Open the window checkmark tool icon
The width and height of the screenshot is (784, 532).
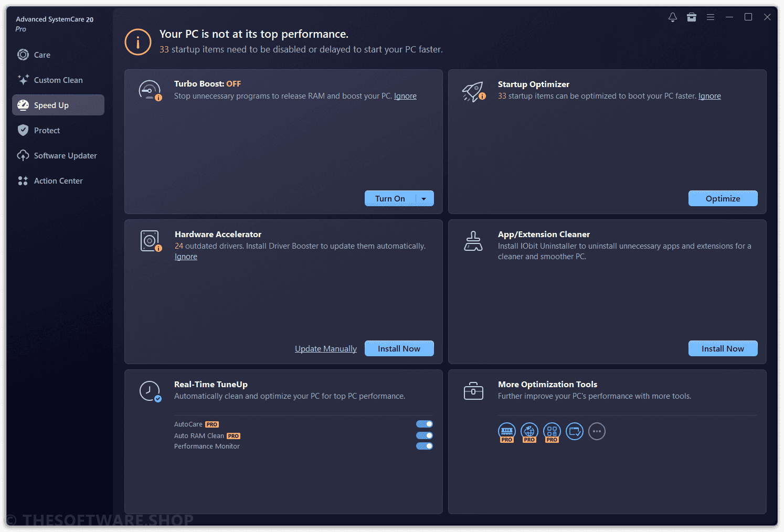(x=575, y=431)
